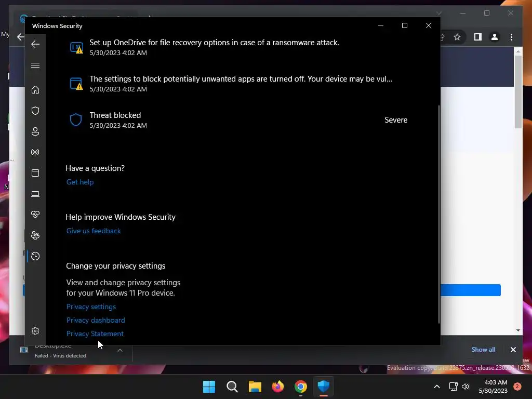Open App & browser control icon
The width and height of the screenshot is (532, 399).
tap(35, 173)
